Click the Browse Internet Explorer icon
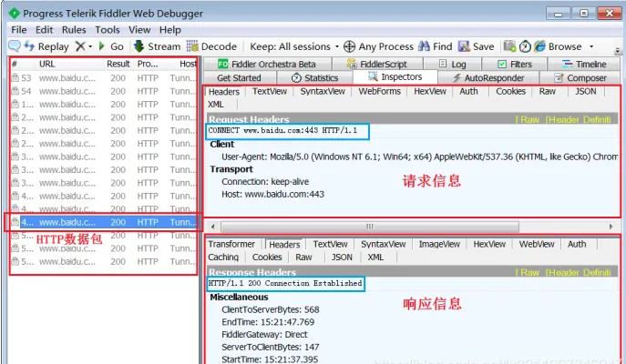626x364 pixels. [x=539, y=46]
